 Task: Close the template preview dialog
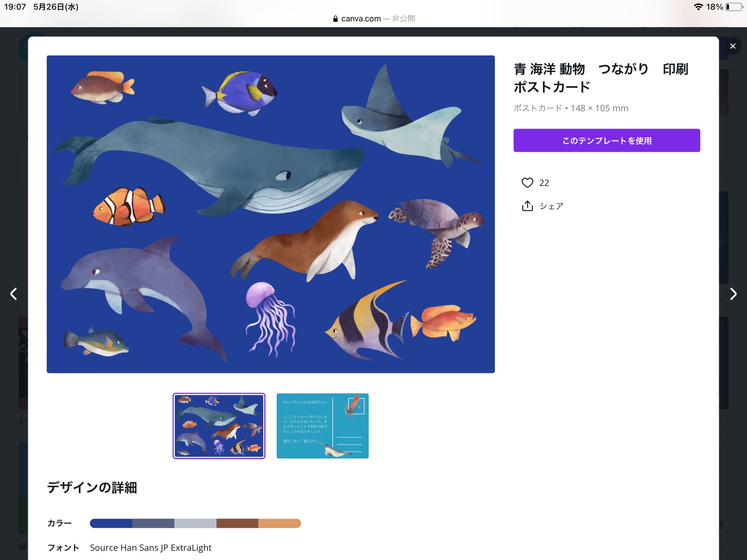(x=732, y=46)
